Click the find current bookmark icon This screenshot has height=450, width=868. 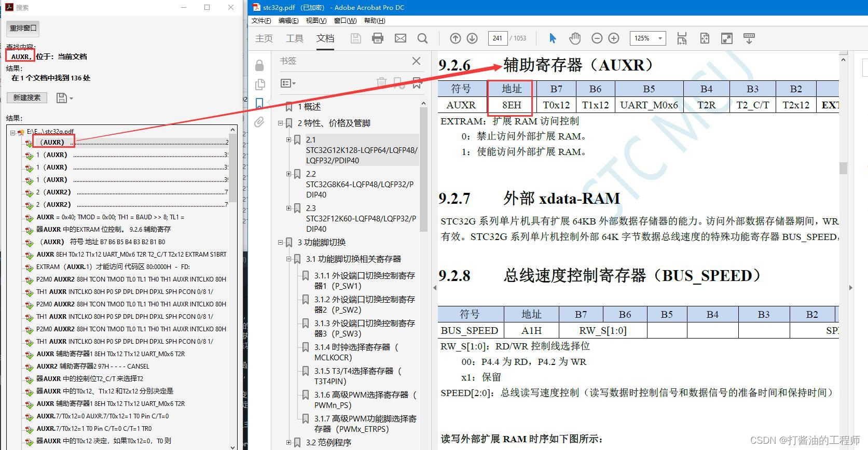417,82
